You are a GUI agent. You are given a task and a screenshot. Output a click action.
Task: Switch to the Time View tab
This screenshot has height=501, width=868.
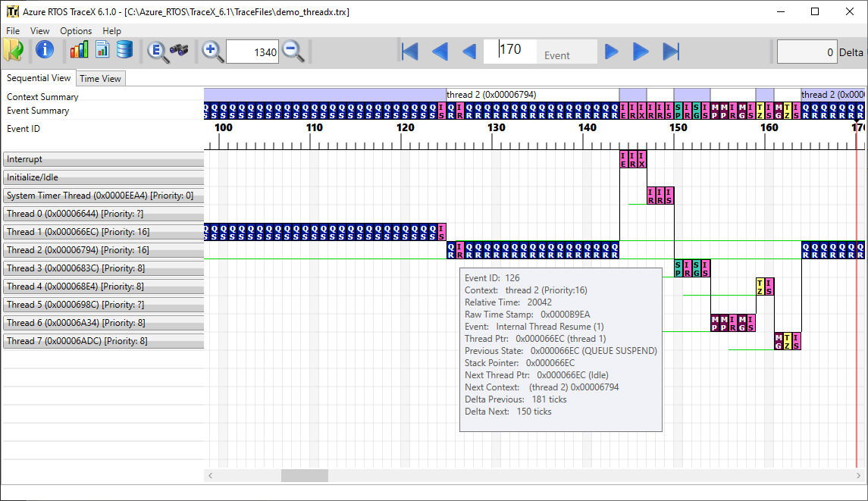100,79
